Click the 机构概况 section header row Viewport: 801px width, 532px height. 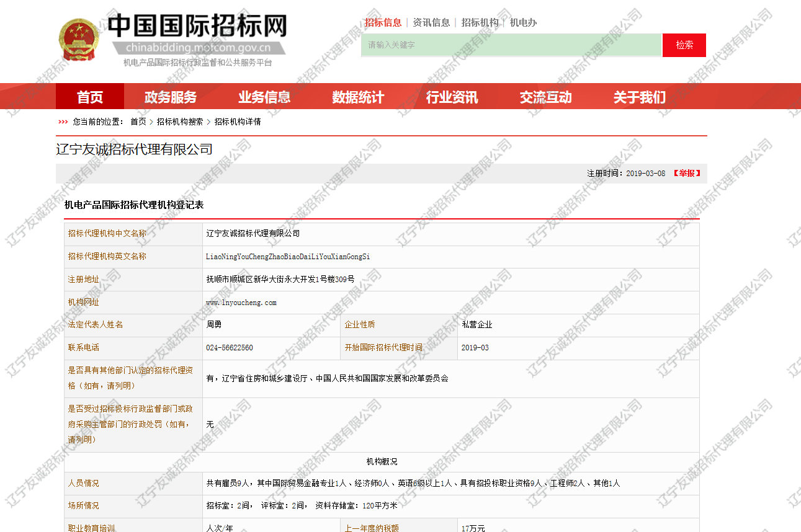pyautogui.click(x=382, y=462)
